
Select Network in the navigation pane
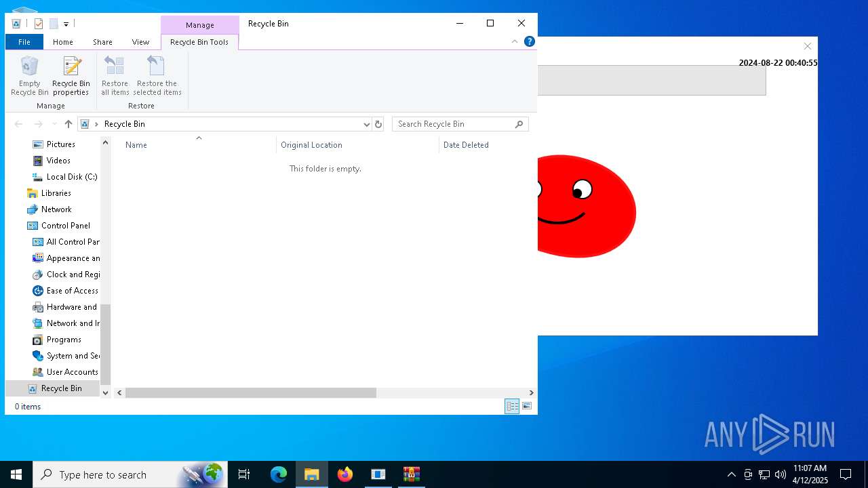pyautogui.click(x=56, y=209)
